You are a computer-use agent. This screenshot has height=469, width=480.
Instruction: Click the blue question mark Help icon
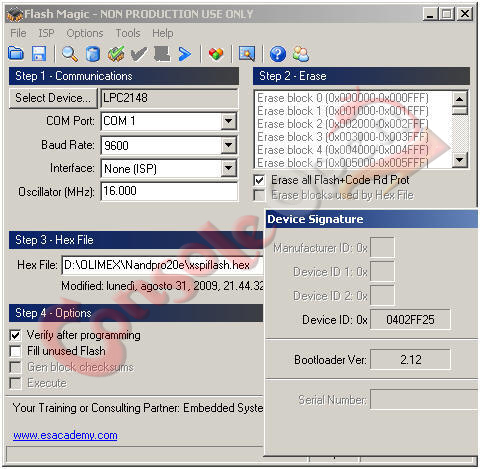point(278,54)
